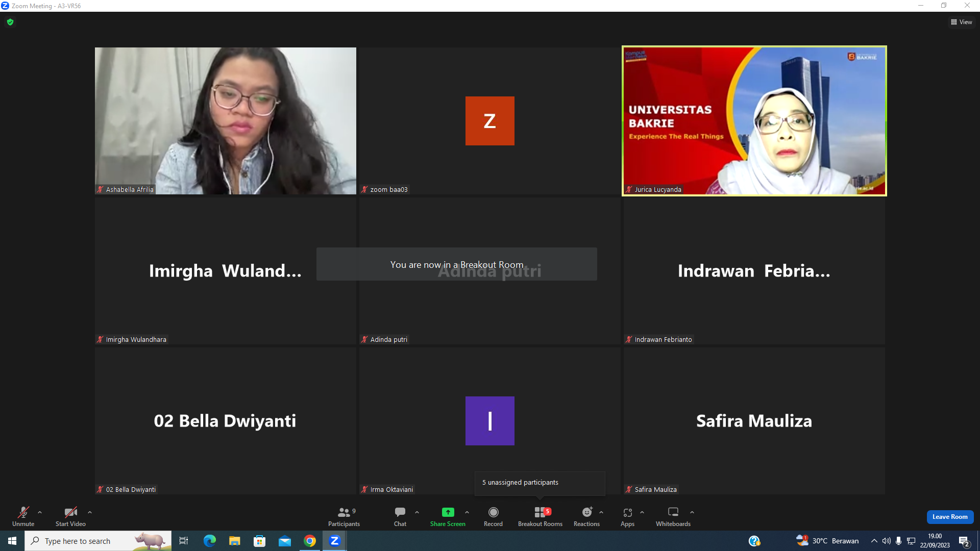Click the zoom baa03 name label

pyautogui.click(x=384, y=189)
